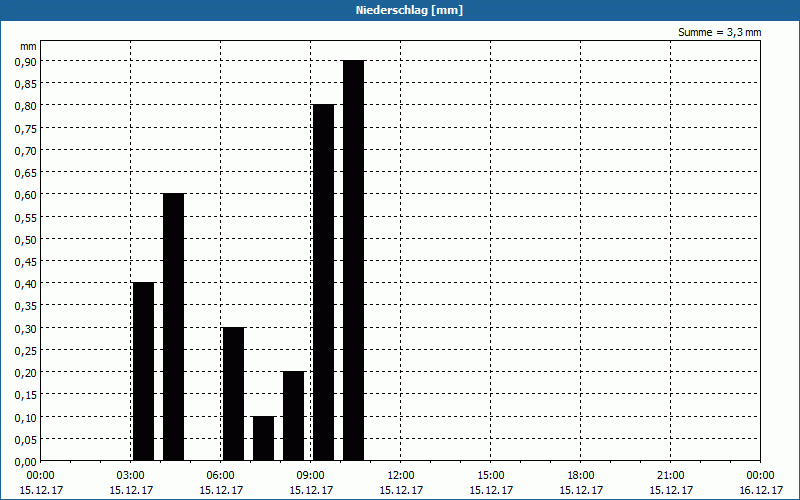Viewport: 800px width, 500px height.
Task: Select the Summe = 3,3 mm label
Action: [719, 32]
